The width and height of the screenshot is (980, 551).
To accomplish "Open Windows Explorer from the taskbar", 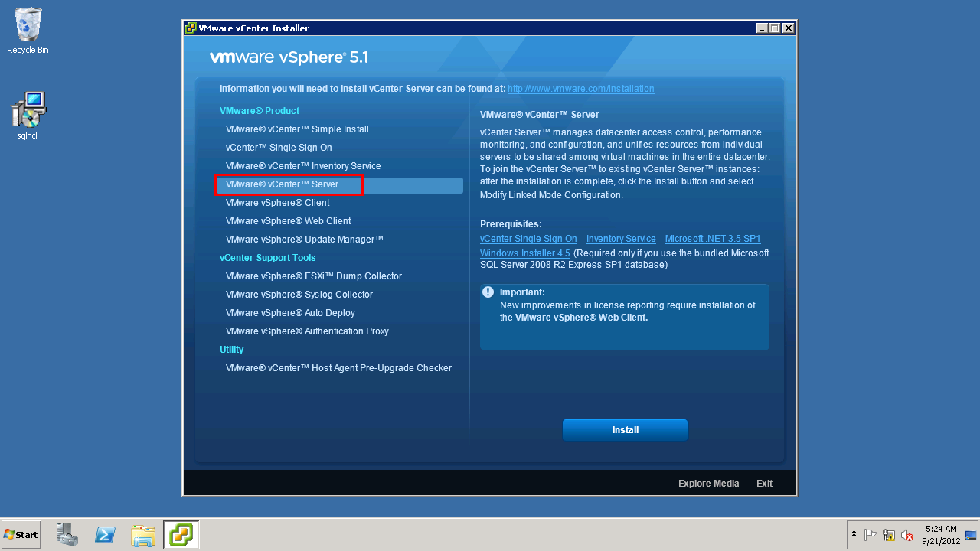I will click(x=143, y=535).
